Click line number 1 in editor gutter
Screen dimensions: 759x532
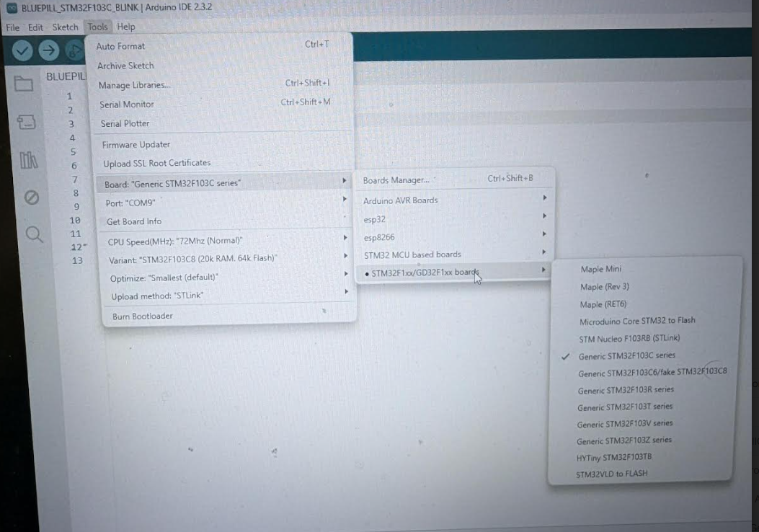point(69,96)
